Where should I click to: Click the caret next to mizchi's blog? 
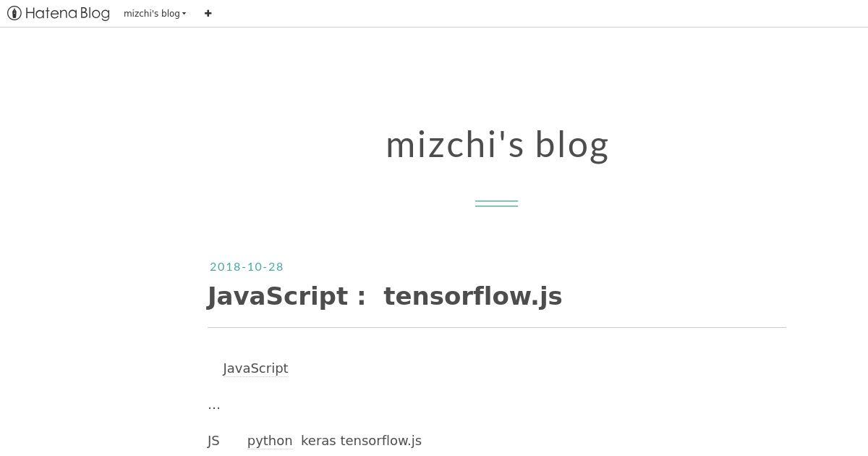click(x=184, y=14)
